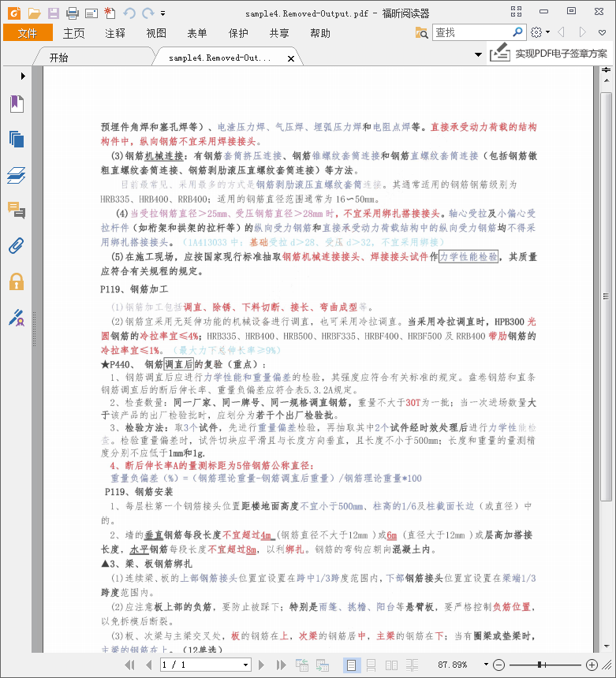The width and height of the screenshot is (616, 678).
Task: Open the Attachments paperclip panel
Action: pos(17,246)
